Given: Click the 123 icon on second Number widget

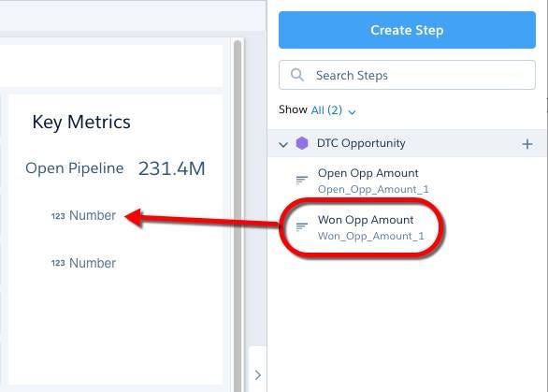Looking at the screenshot, I should point(58,263).
